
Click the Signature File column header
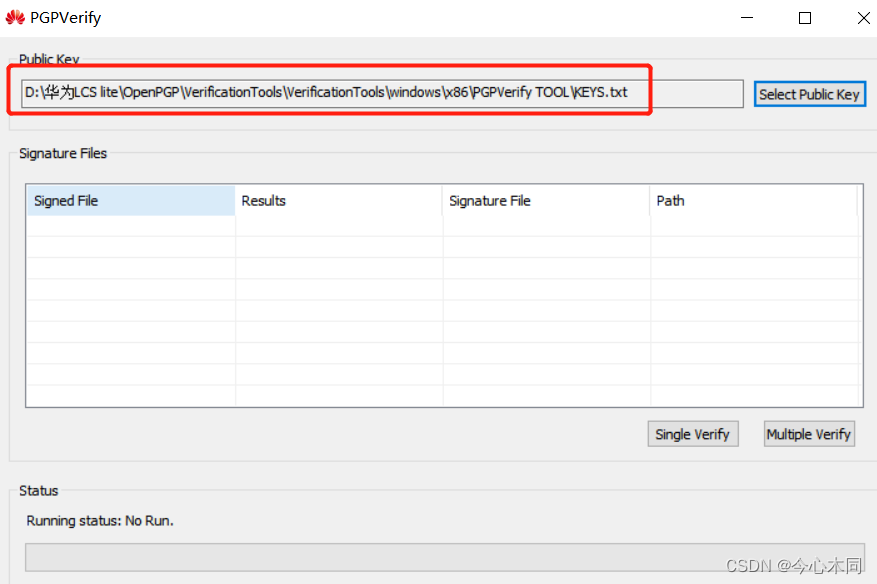[x=546, y=201]
